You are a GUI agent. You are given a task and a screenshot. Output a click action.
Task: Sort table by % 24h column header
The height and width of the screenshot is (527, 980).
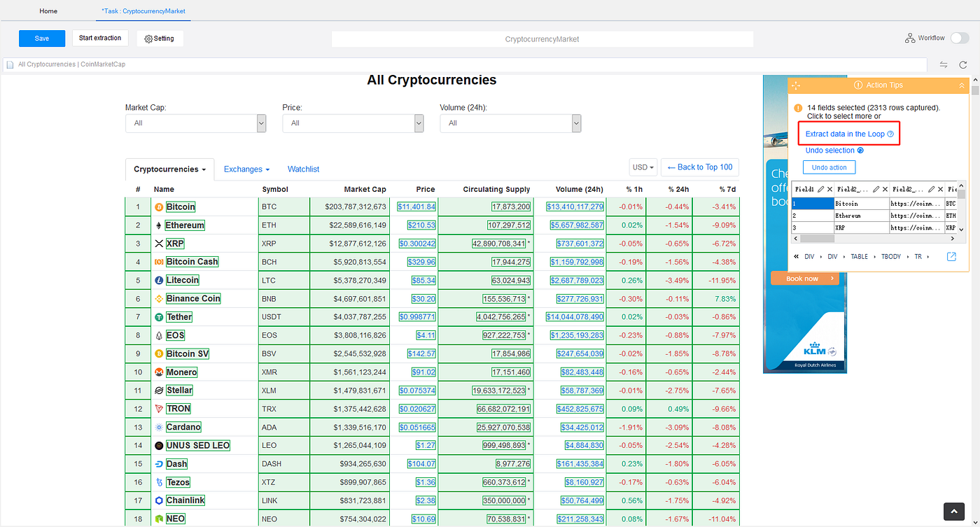(x=678, y=189)
